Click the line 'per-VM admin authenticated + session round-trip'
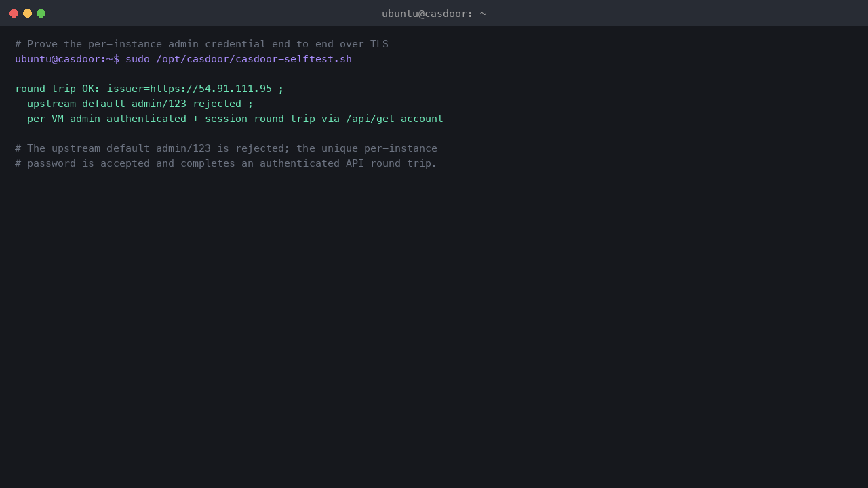The width and height of the screenshot is (868, 488). pyautogui.click(x=171, y=119)
